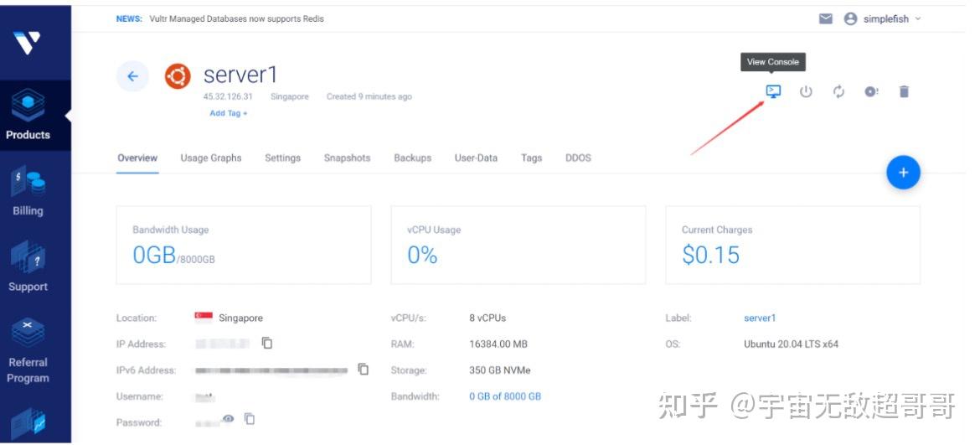Click the Ubuntu 20.04 LTS x64 text
The width and height of the screenshot is (980, 445).
point(792,344)
